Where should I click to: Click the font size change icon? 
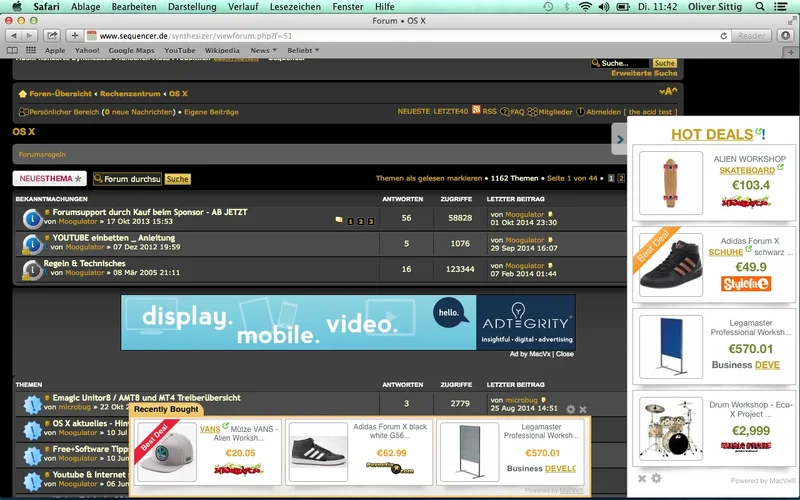click(668, 92)
